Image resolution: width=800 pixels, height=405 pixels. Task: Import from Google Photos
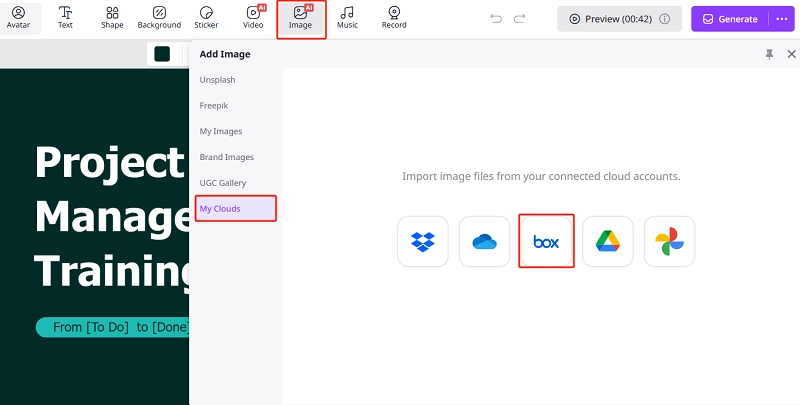pos(669,241)
